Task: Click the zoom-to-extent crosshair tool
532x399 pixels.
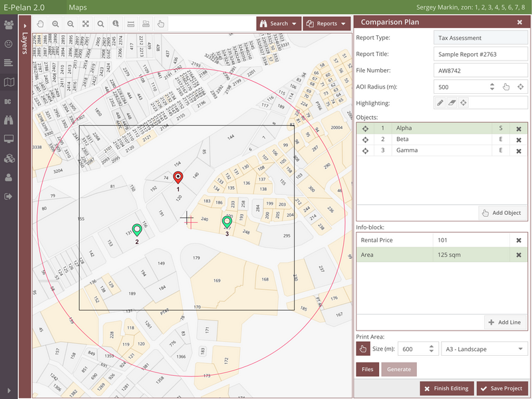Action: (85, 23)
